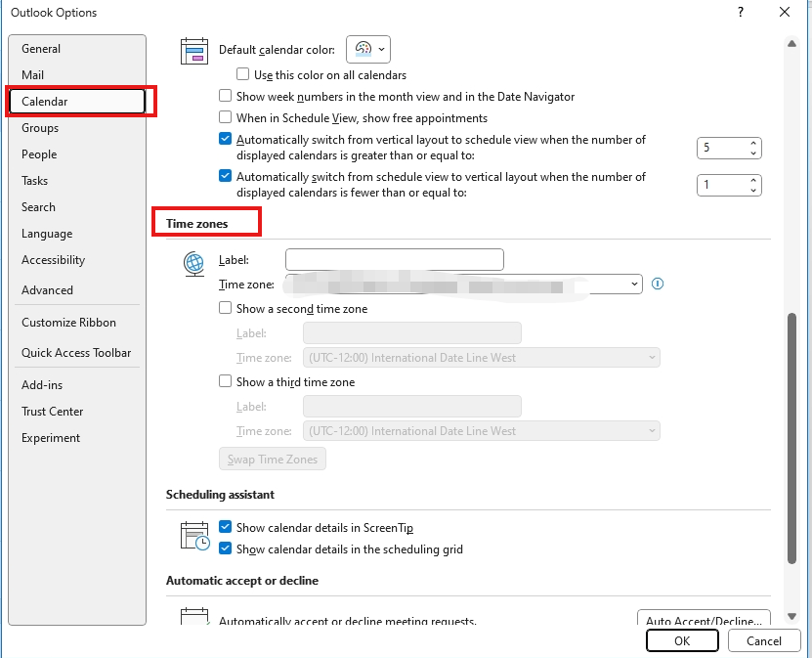Click OK to save options
812x658 pixels.
coord(682,641)
